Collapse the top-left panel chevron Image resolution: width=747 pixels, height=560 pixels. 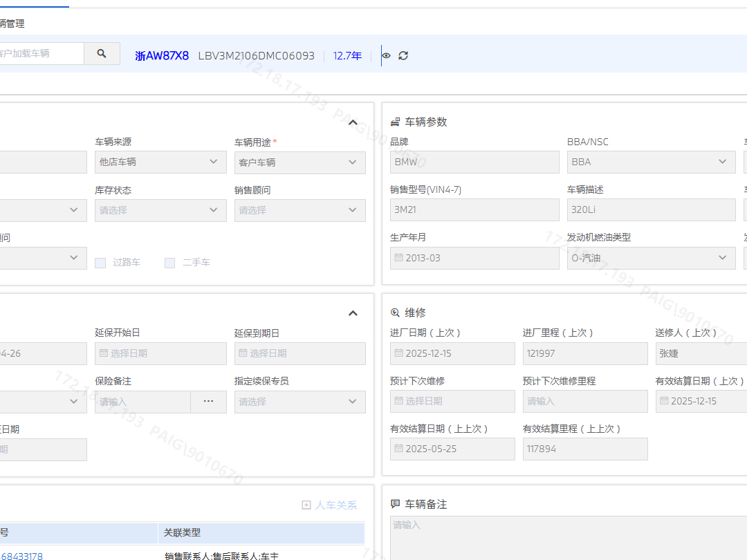[x=353, y=122]
